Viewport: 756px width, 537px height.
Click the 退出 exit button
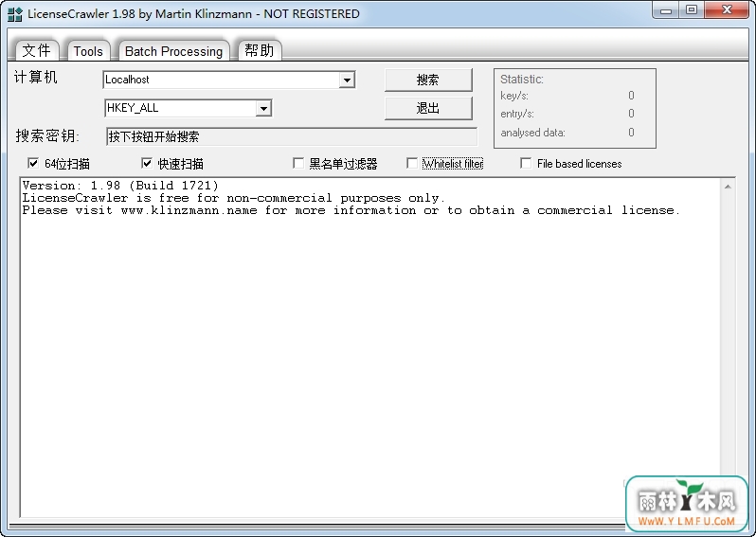(428, 109)
